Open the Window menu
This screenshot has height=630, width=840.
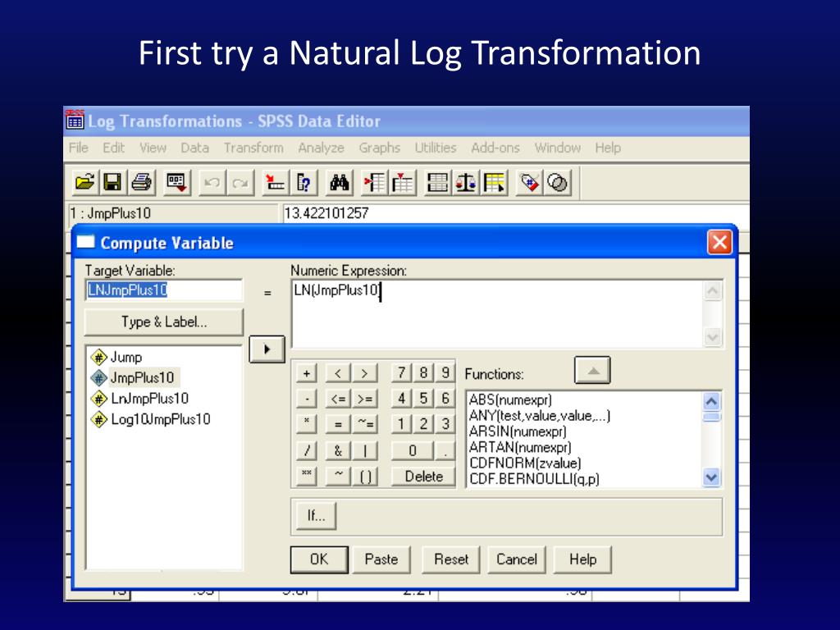pyautogui.click(x=557, y=148)
